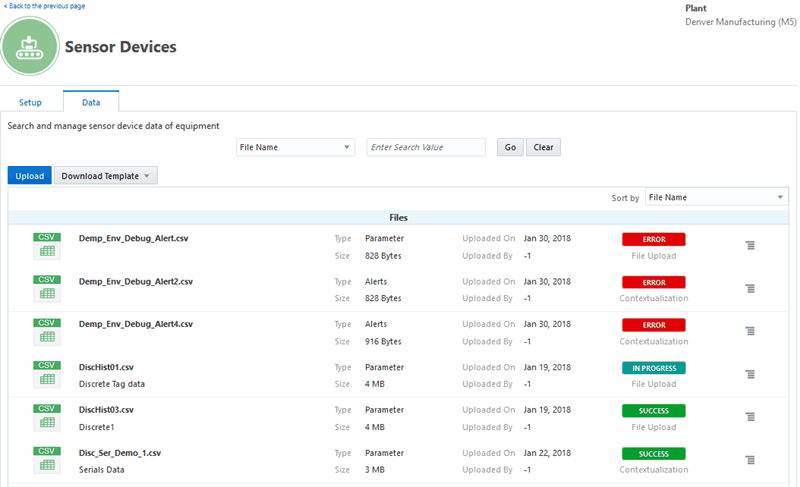Screen dimensions: 800x487
Task: Click ERROR status badge for Demp_Env_Debug_Alert4.csv
Action: tap(654, 325)
